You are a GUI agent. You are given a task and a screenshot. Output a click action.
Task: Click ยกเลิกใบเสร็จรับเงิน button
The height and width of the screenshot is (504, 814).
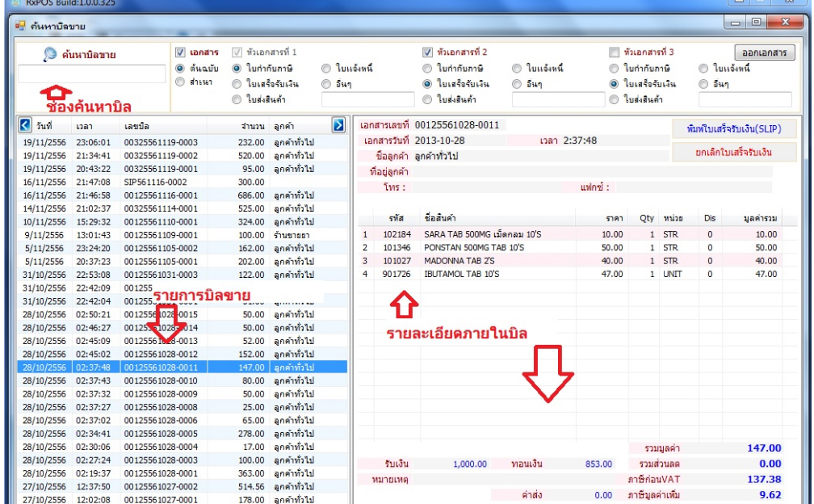[x=734, y=152]
